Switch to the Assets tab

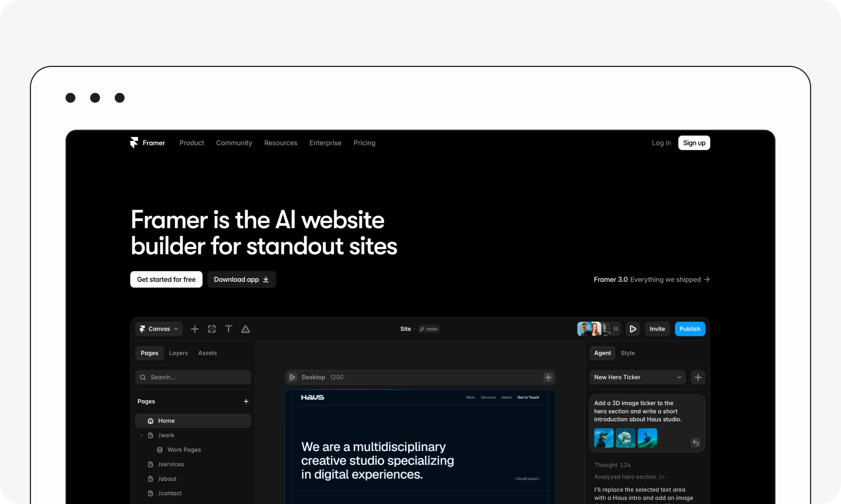click(x=207, y=353)
